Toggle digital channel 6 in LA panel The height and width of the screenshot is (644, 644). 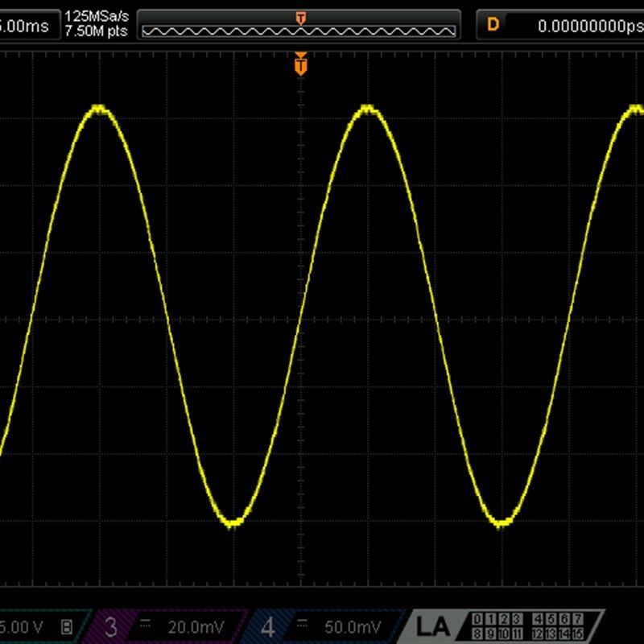pos(565,618)
